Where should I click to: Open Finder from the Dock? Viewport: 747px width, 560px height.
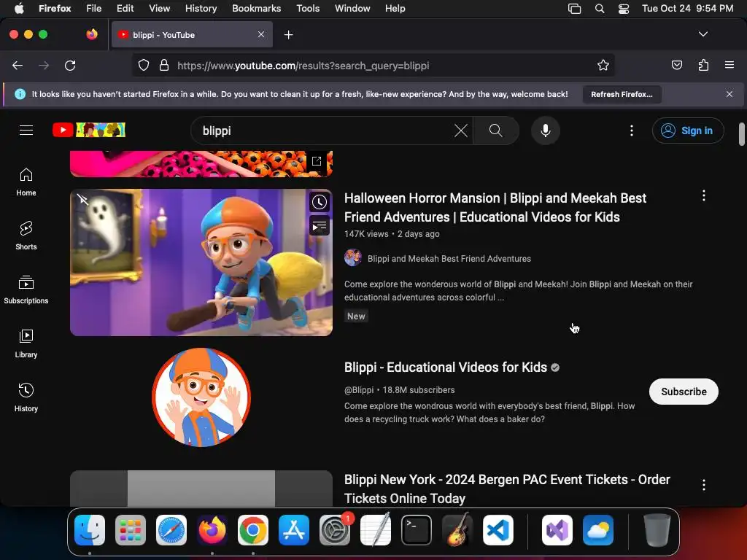pos(90,530)
